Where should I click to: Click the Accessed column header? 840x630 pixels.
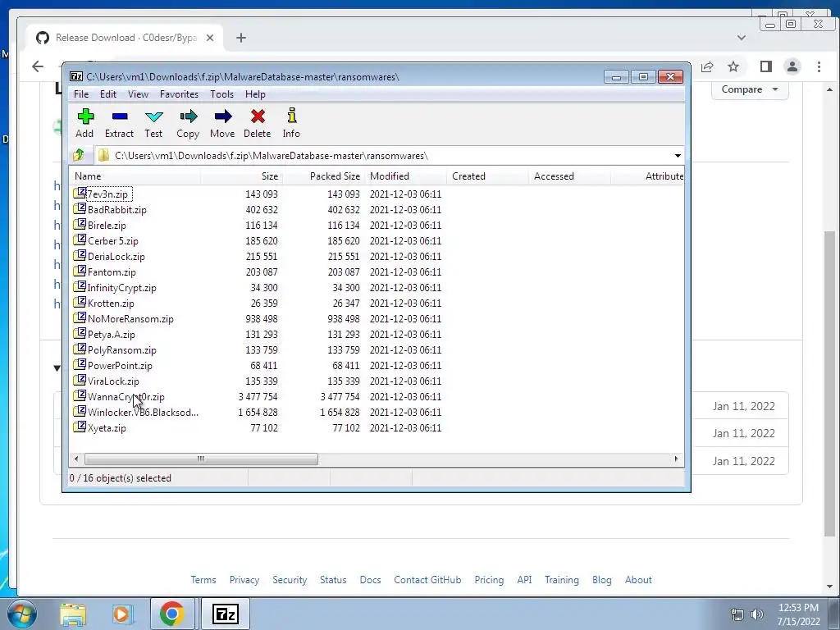569,176
